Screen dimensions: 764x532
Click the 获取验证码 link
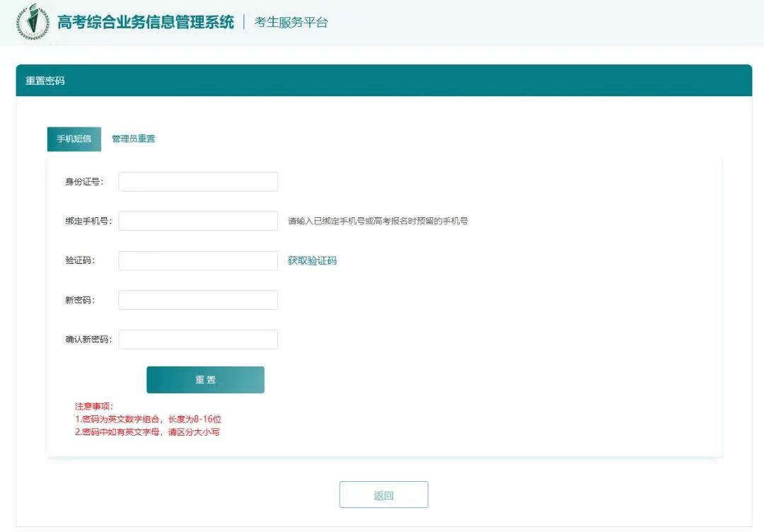[312, 260]
